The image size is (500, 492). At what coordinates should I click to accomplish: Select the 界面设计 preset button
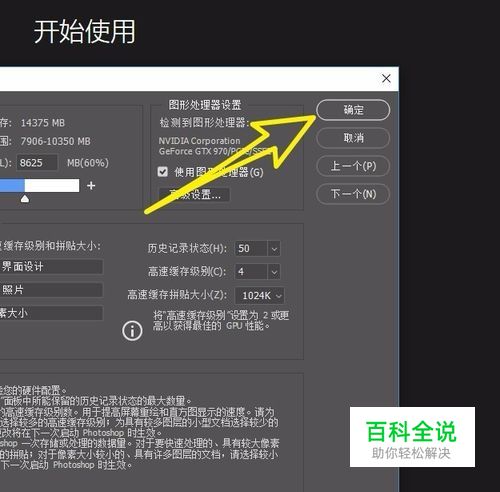[51, 267]
